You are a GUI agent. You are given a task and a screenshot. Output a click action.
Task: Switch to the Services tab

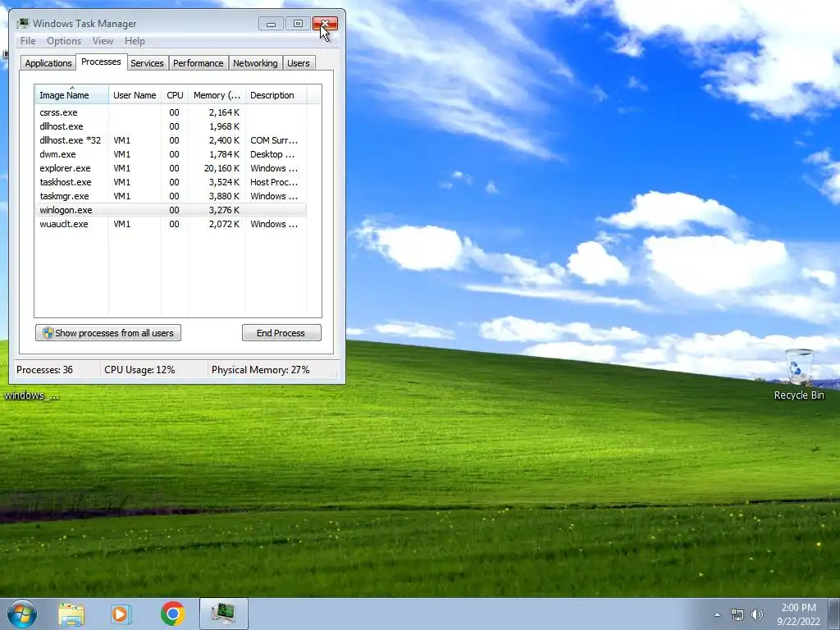tap(147, 63)
